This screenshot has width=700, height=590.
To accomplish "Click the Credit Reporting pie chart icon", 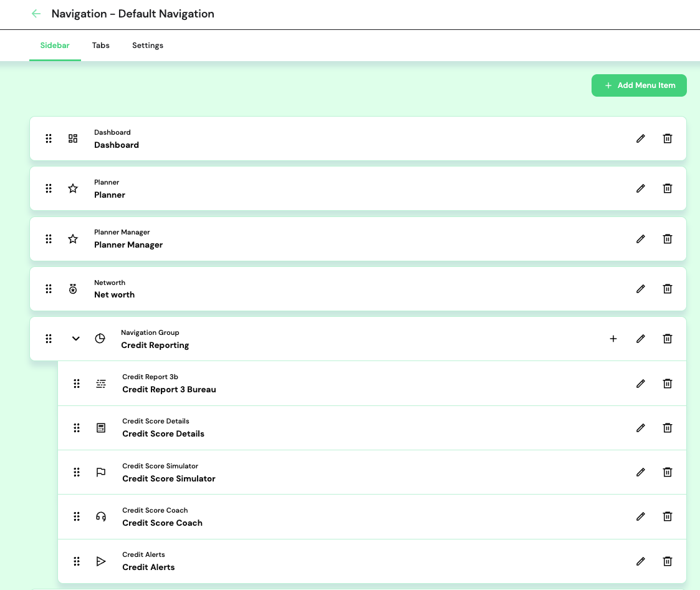I will click(100, 339).
